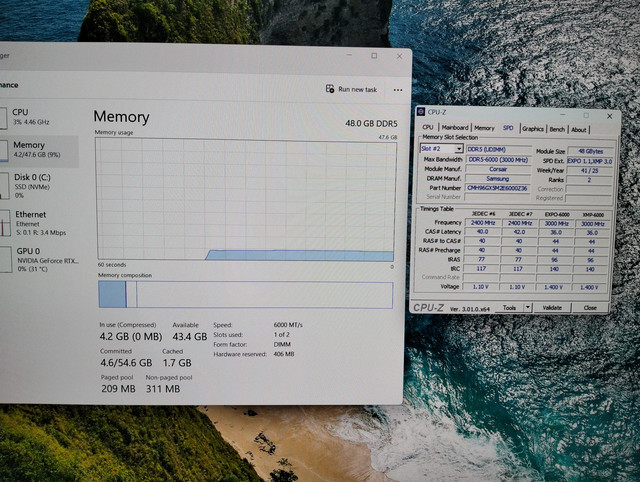Click the EXPO 1.1, XMP 3.0 value

point(590,161)
